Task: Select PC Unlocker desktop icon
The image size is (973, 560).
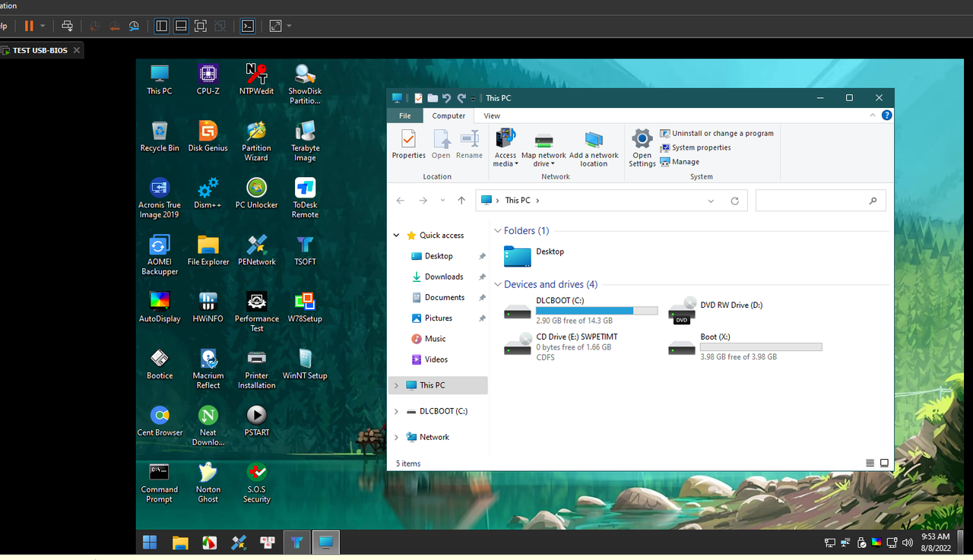Action: click(x=256, y=193)
